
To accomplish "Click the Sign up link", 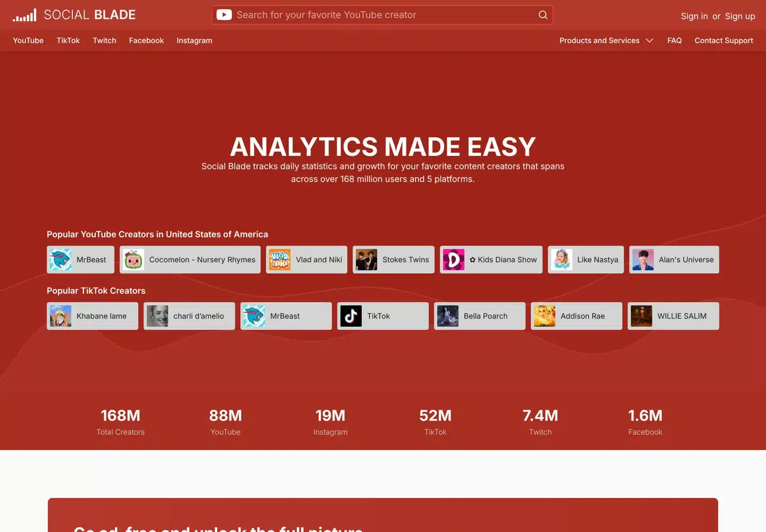I will point(740,16).
